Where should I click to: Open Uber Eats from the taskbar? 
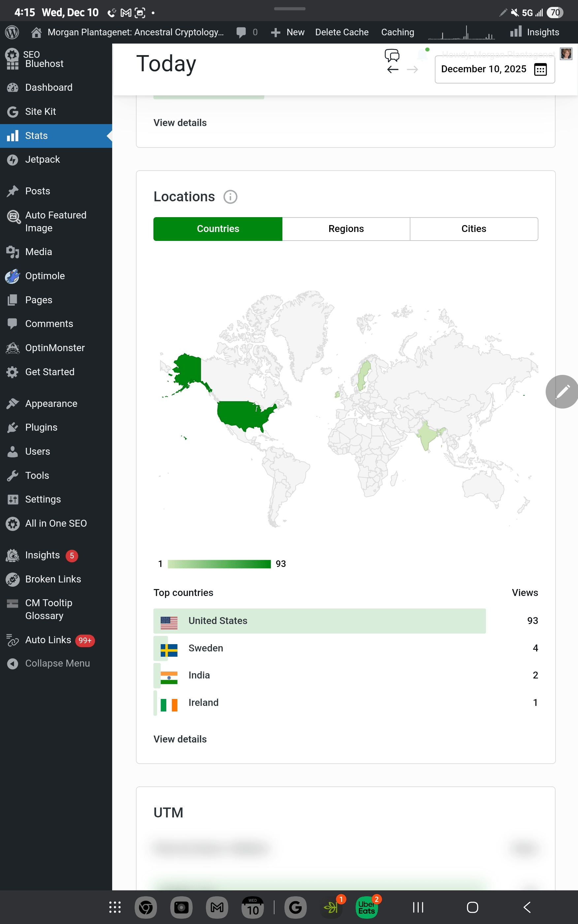tap(366, 907)
